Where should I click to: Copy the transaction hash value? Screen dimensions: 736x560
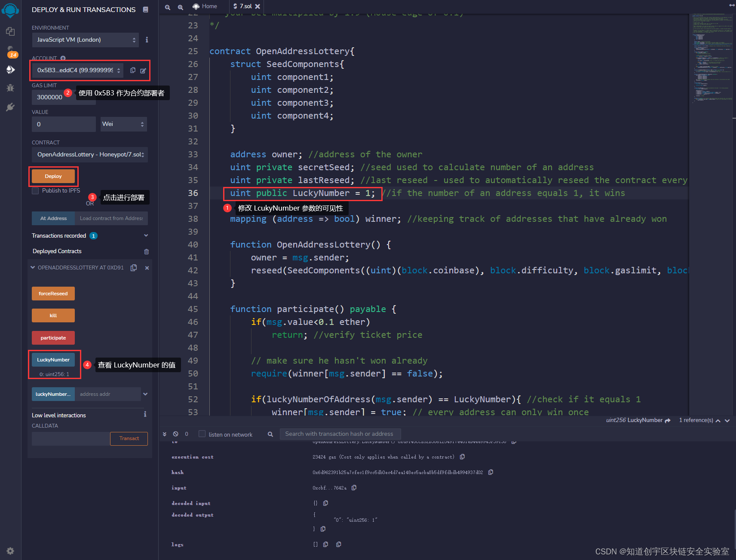coord(491,472)
